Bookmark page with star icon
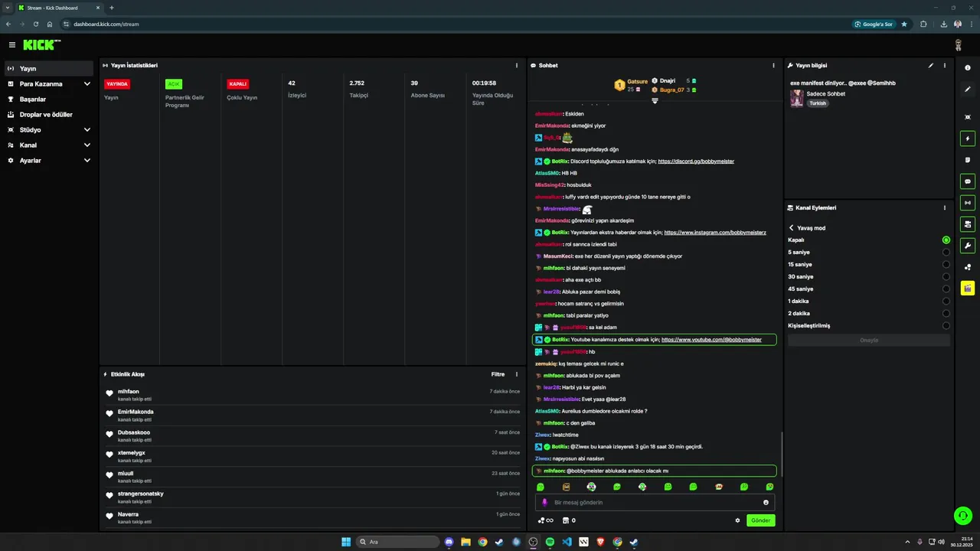 (x=904, y=24)
